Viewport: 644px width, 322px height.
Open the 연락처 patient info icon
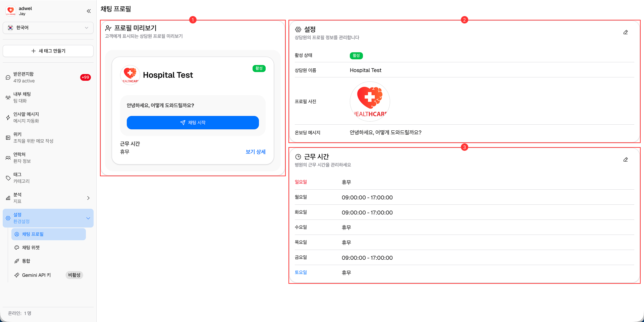pos(8,157)
